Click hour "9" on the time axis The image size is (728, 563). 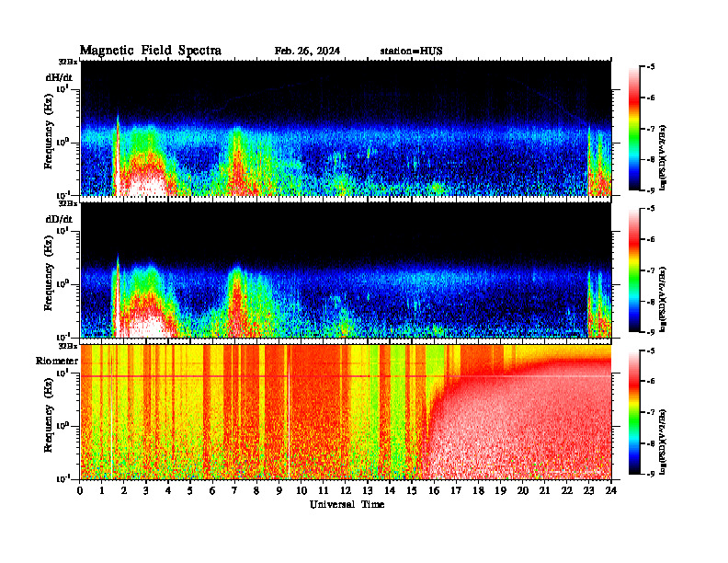click(x=279, y=491)
